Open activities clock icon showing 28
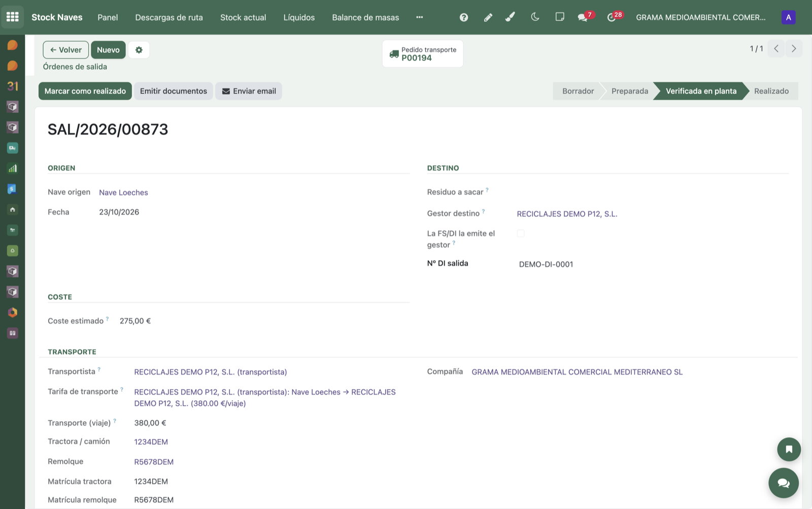This screenshot has width=812, height=509. point(614,17)
